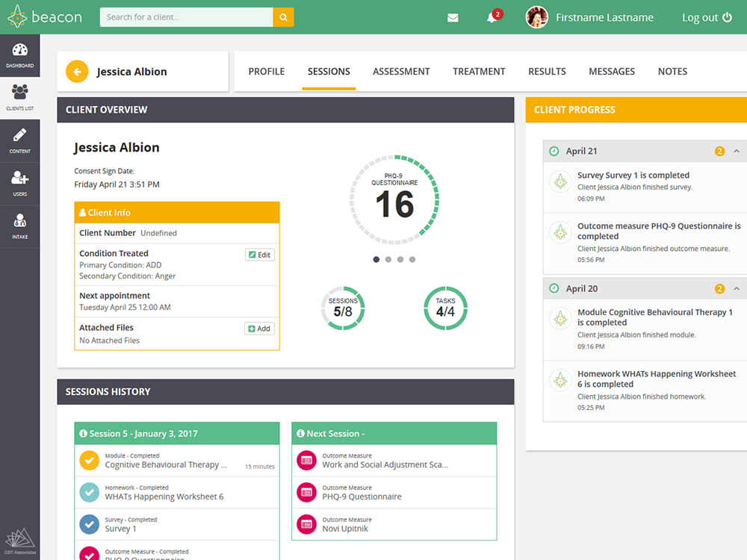
Task: Click icon beside Homework WHATs Happening entry
Action: point(560,380)
